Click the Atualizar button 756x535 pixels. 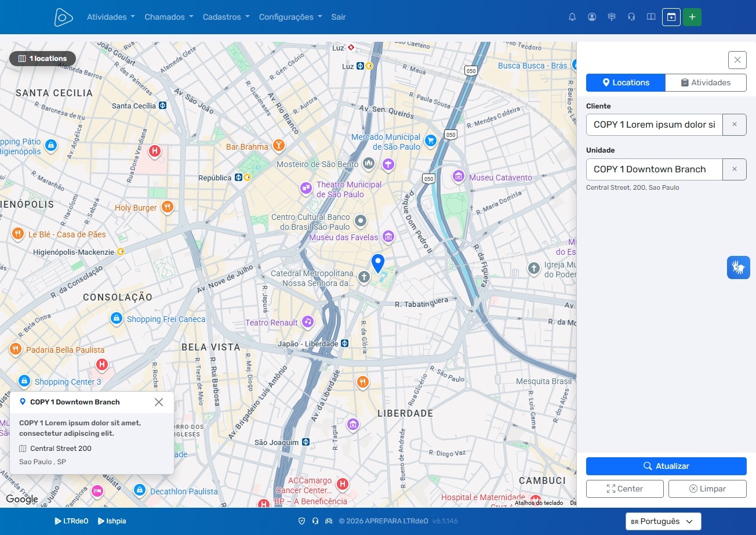tap(666, 467)
